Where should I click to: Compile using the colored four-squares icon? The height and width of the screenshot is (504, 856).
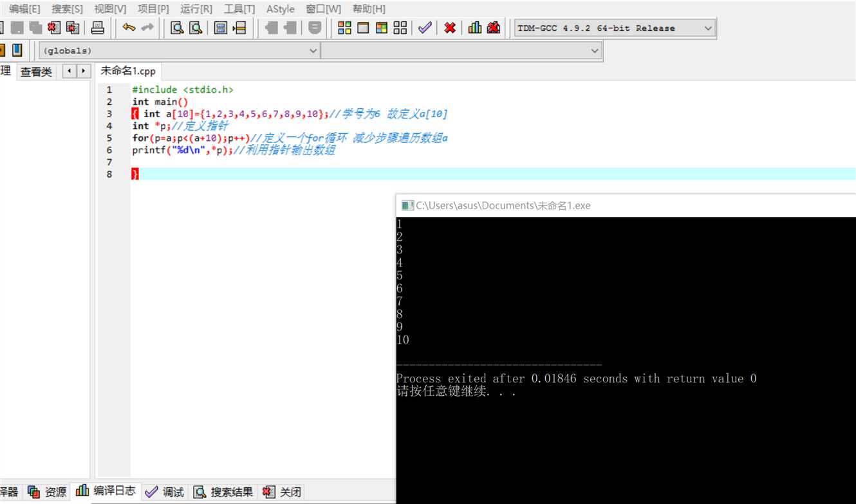tap(344, 28)
